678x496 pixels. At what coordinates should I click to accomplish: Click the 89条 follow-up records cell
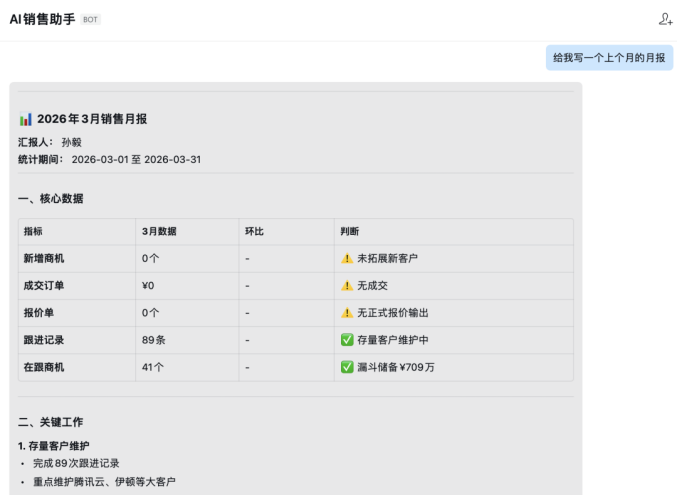154,340
